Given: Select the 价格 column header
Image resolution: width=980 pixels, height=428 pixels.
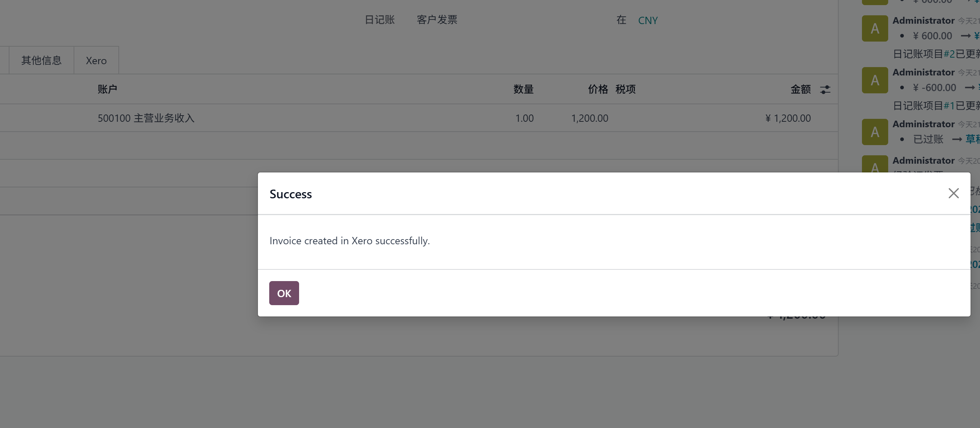Looking at the screenshot, I should click(598, 89).
